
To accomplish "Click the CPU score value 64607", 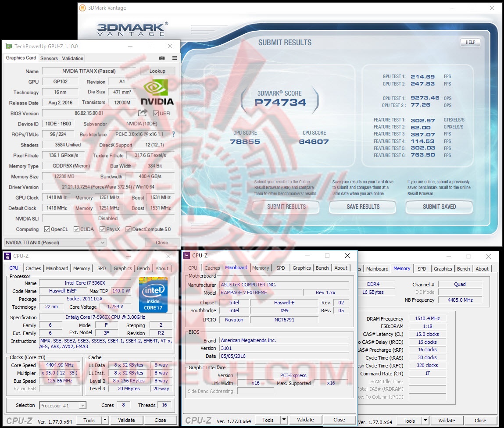I will (314, 141).
